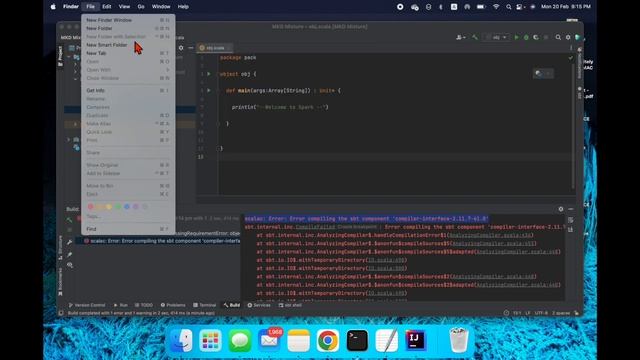Click the Build project hammer icon

tap(475, 37)
